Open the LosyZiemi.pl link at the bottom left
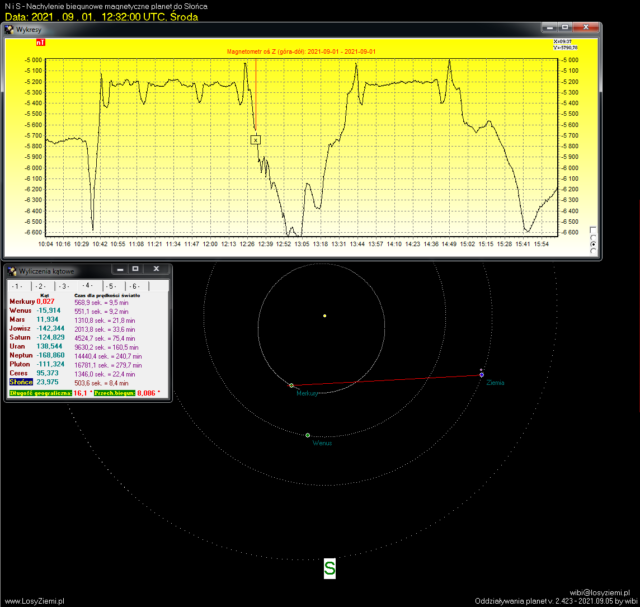Viewport: 640px width, 607px height. (33, 601)
